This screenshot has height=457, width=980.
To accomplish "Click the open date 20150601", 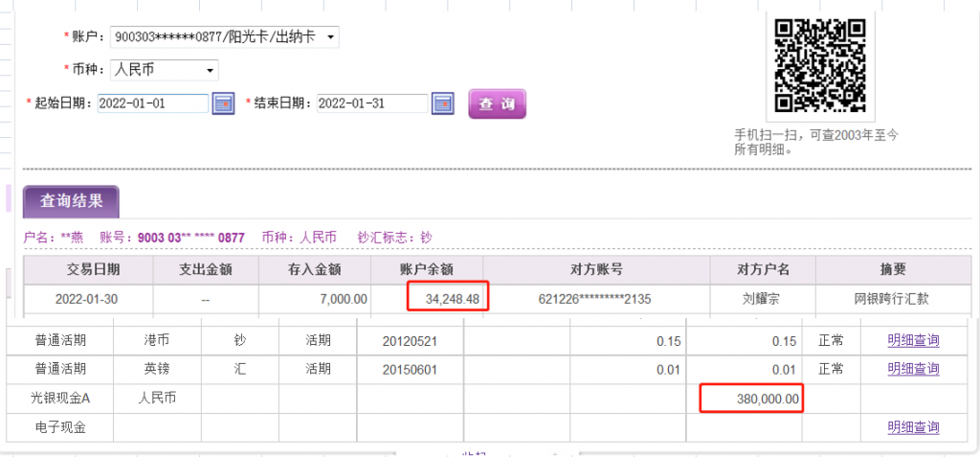I will point(410,370).
